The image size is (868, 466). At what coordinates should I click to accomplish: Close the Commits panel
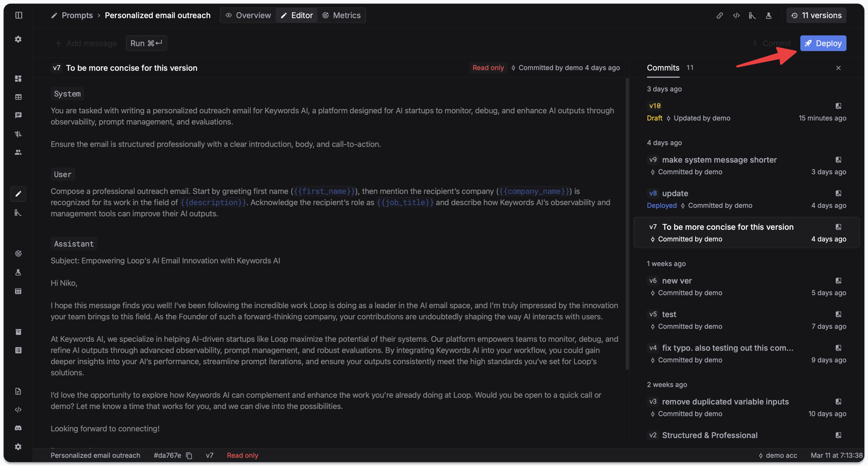pyautogui.click(x=838, y=68)
